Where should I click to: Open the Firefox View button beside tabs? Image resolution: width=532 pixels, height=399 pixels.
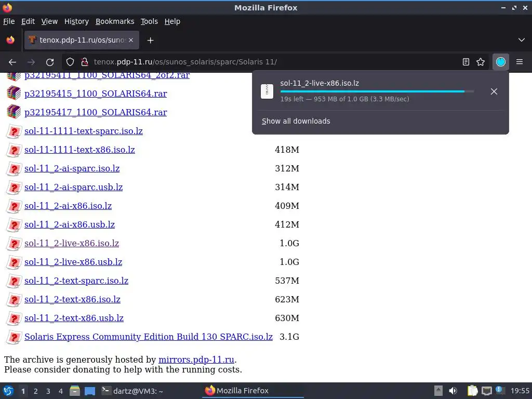[10, 40]
